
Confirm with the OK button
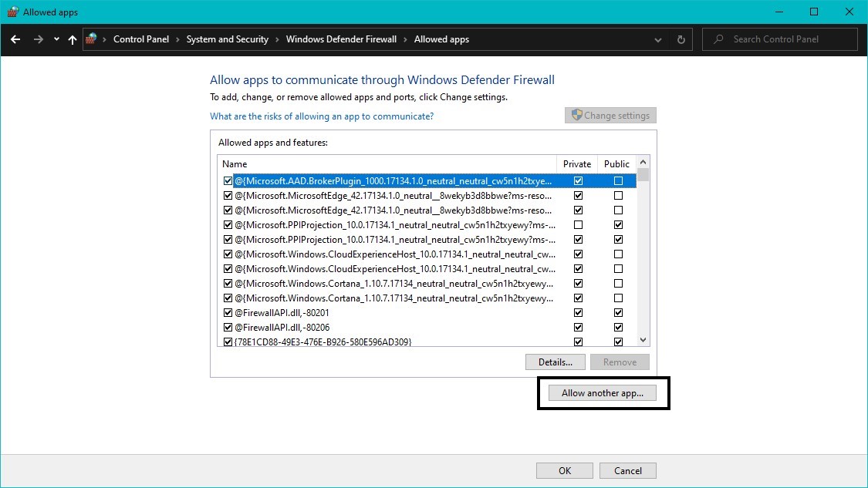point(565,470)
